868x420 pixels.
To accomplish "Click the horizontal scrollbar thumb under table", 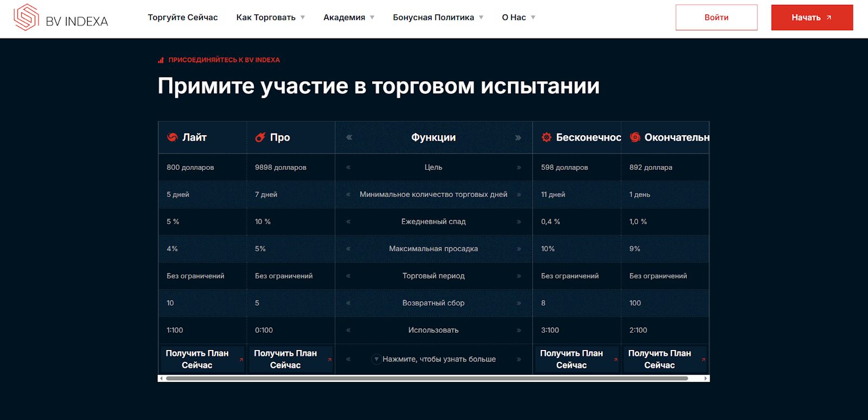I will point(427,378).
